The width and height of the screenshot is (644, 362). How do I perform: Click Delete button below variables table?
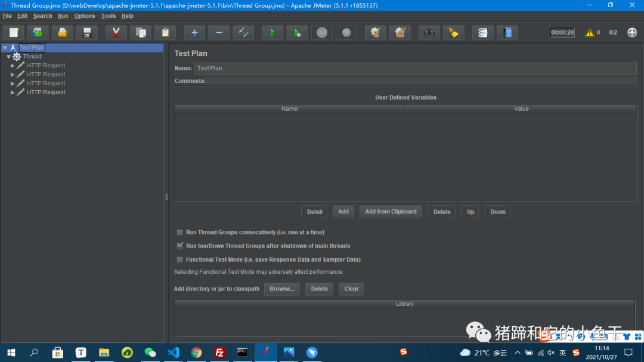[441, 212]
